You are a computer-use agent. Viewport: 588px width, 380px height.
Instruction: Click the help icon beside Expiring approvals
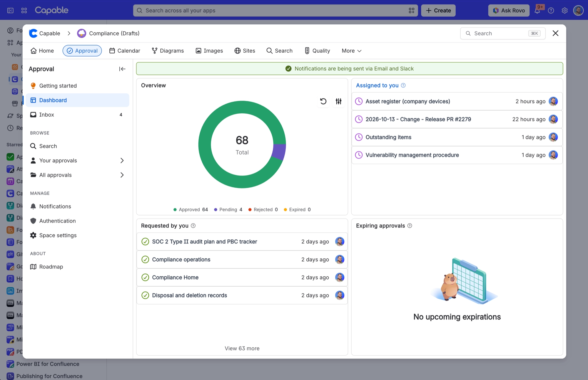pyautogui.click(x=410, y=226)
